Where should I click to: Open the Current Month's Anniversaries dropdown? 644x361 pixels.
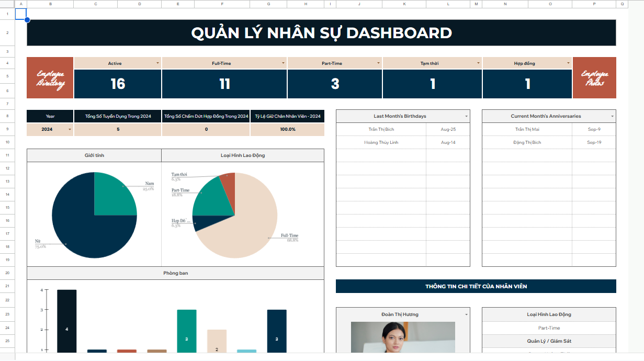pos(612,116)
